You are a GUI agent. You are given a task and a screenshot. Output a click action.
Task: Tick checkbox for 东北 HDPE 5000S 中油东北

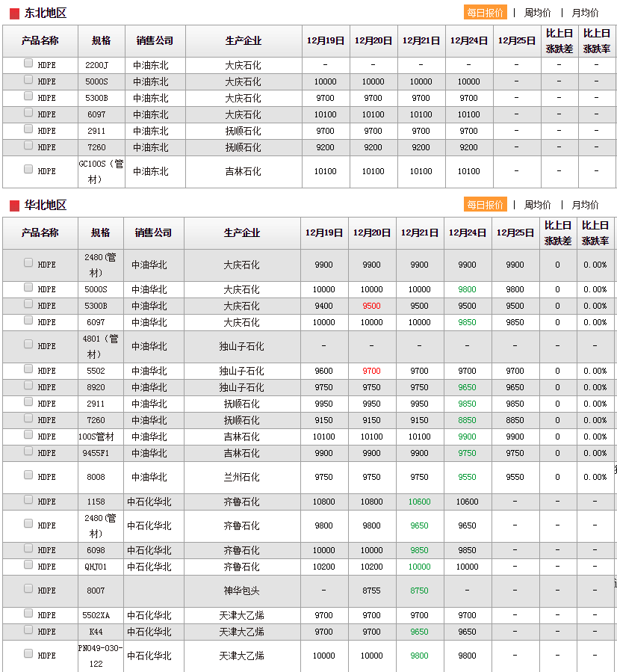28,80
